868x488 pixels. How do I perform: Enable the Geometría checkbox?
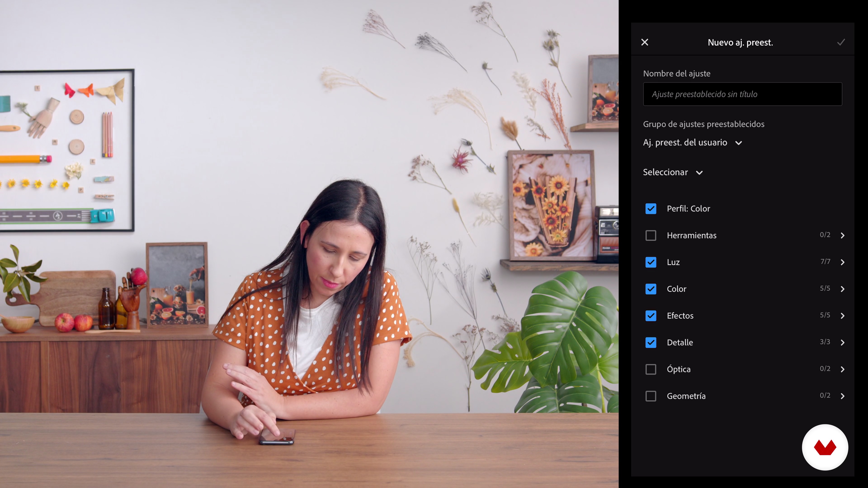pyautogui.click(x=651, y=396)
